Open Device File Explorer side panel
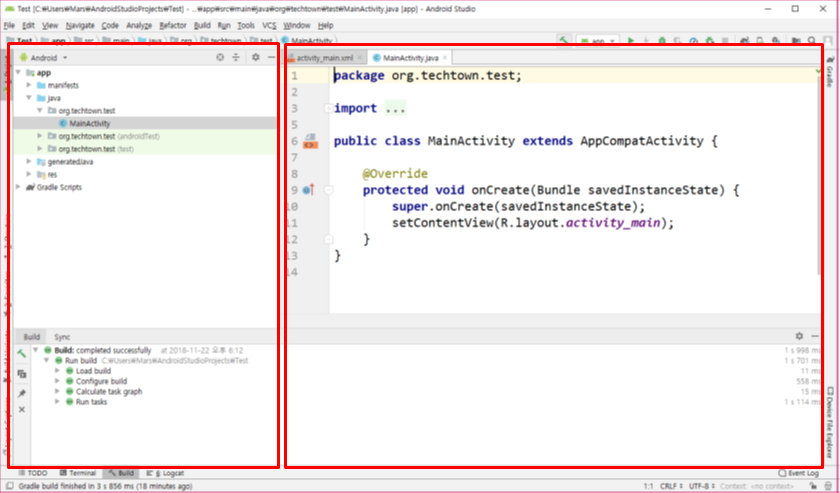840x493 pixels. point(830,423)
